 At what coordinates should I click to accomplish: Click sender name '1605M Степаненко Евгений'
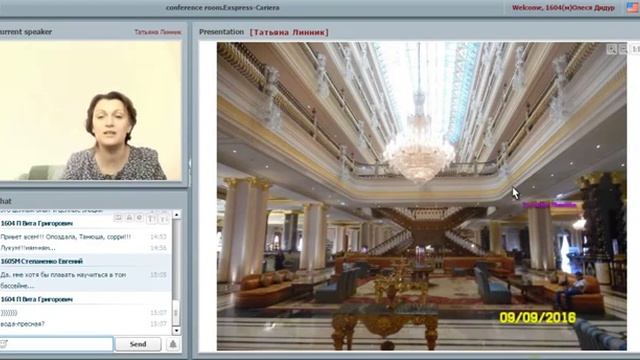point(42,261)
